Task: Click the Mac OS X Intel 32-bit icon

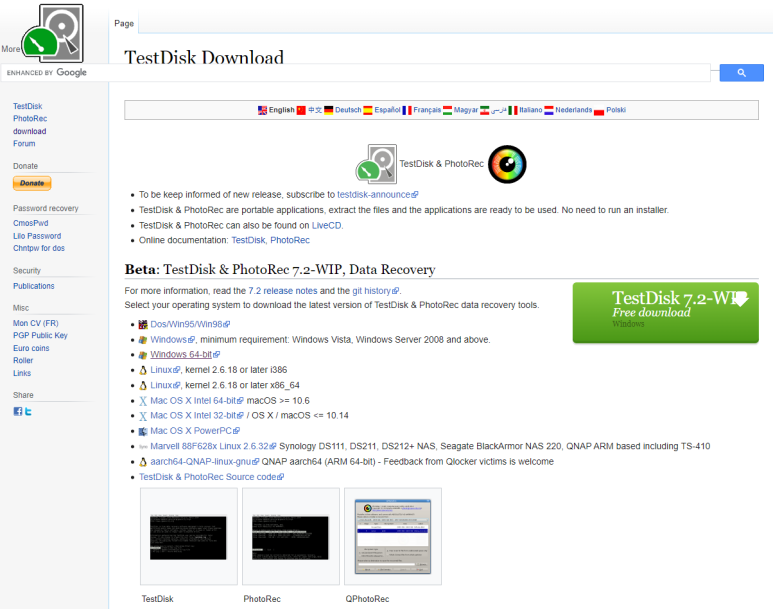Action: (x=143, y=416)
